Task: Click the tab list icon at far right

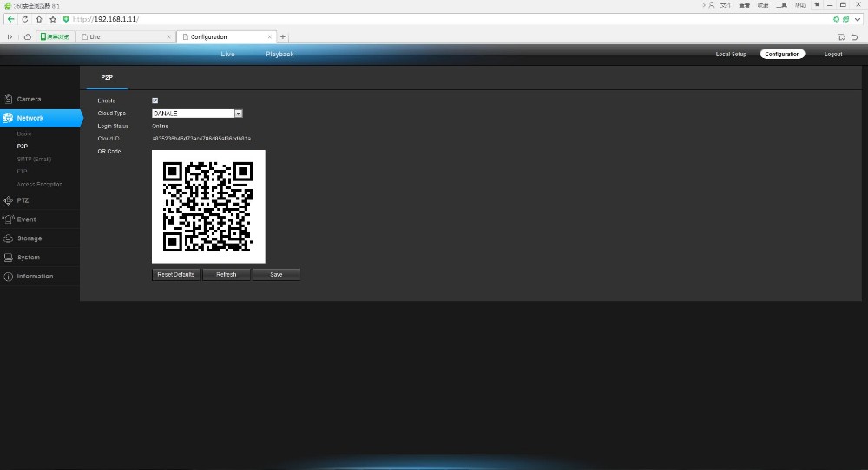Action: (x=841, y=37)
